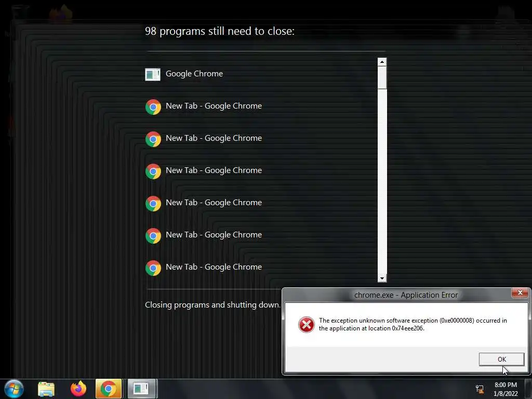Viewport: 532px width, 399px height.
Task: Select the 'Google Chrome' entry with window icon
Action: coord(184,74)
